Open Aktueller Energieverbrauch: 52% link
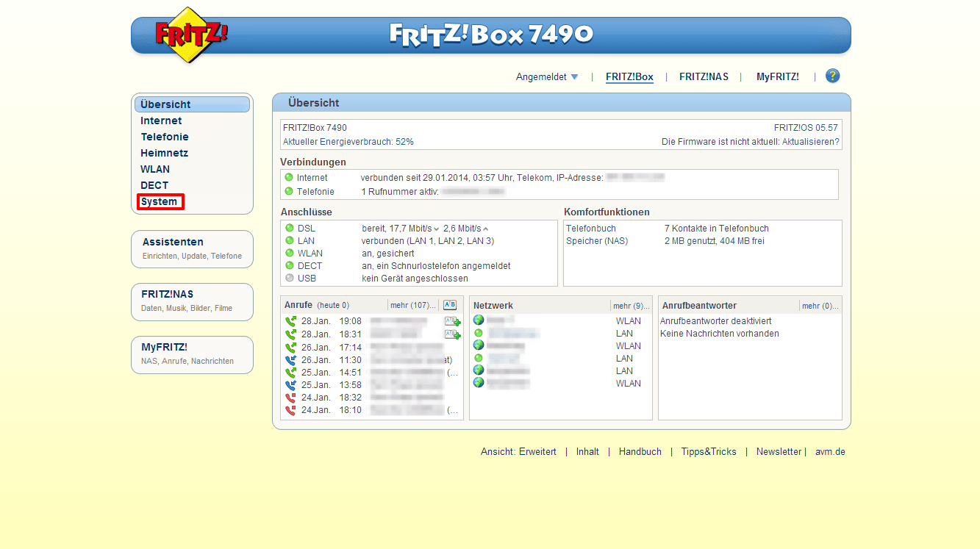The height and width of the screenshot is (549, 980). point(348,142)
